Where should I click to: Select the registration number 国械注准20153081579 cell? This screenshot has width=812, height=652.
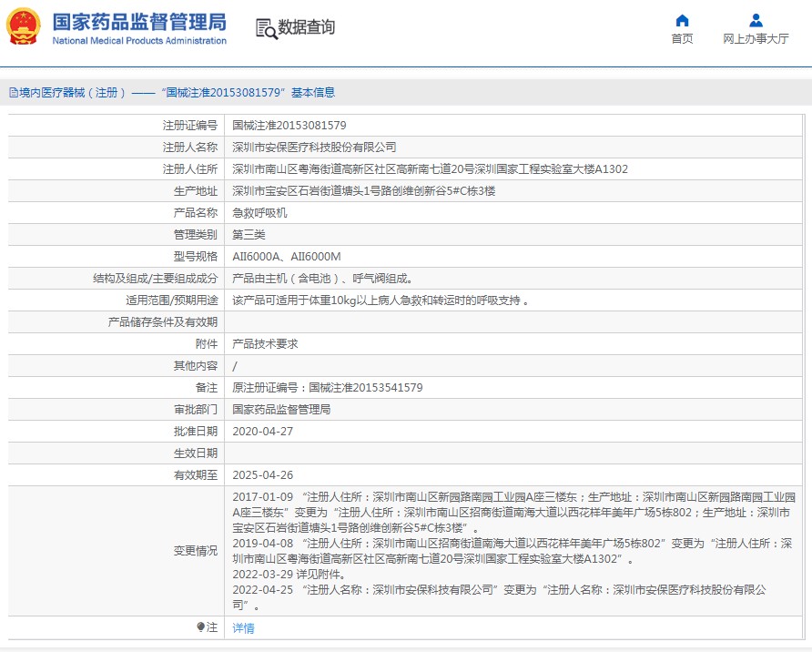click(x=289, y=126)
